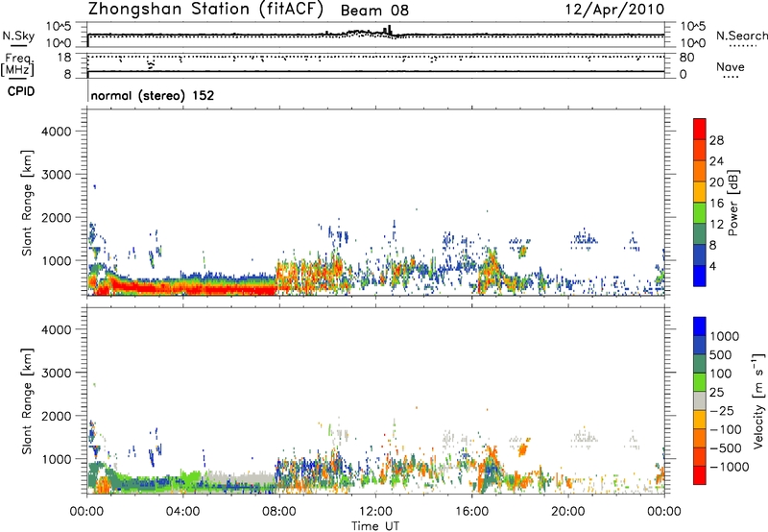
Task: Click the 16:00 time axis label
Action: pos(471,512)
